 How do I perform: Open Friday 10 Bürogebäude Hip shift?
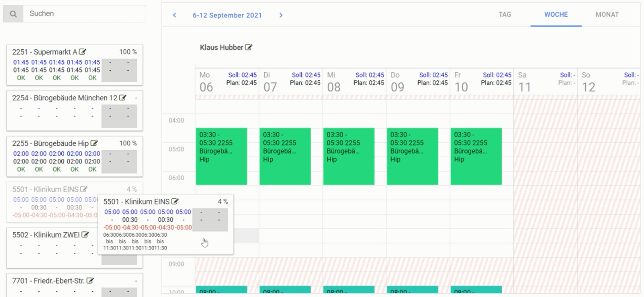point(476,156)
